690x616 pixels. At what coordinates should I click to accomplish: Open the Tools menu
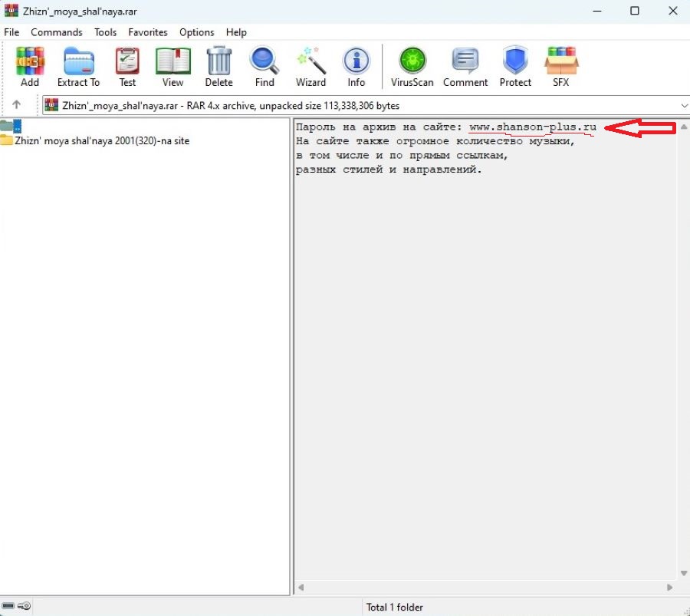[x=105, y=32]
